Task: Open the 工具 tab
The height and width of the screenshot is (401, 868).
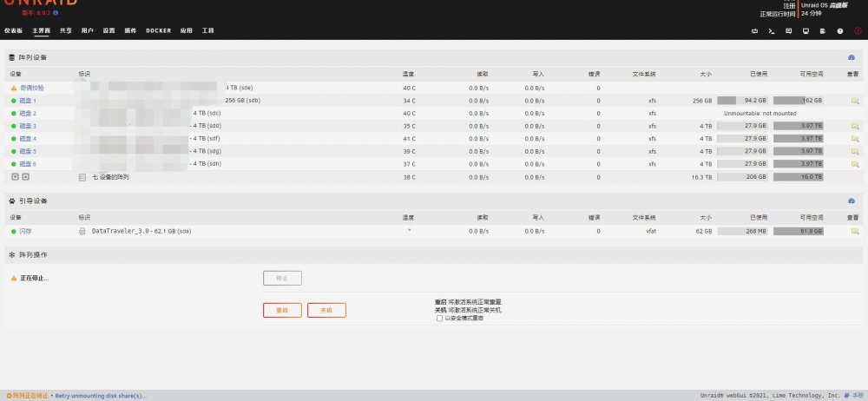Action: 207,31
